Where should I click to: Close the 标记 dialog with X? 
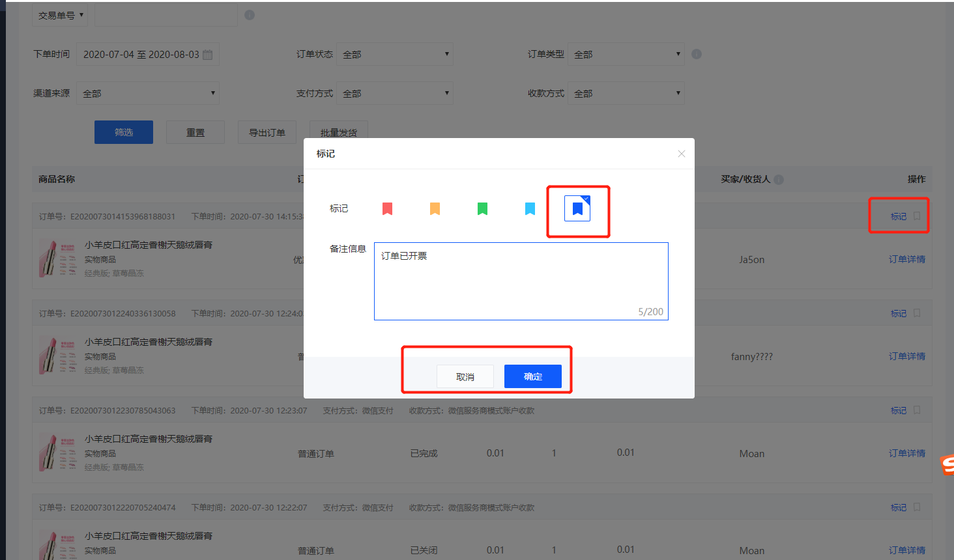(682, 154)
